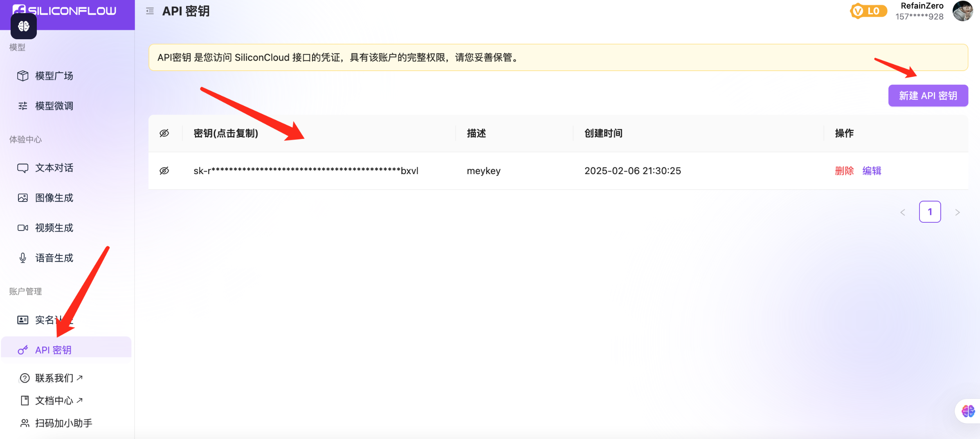Screen dimensions: 980x439
Task: Click the L0 membership level badge
Action: click(x=868, y=11)
